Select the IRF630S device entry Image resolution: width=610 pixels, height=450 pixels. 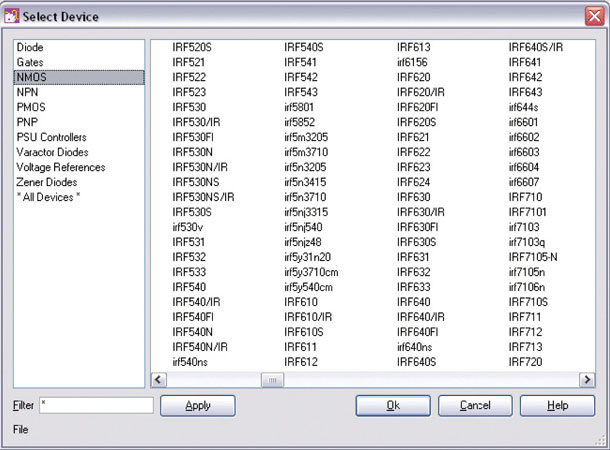pyautogui.click(x=417, y=242)
